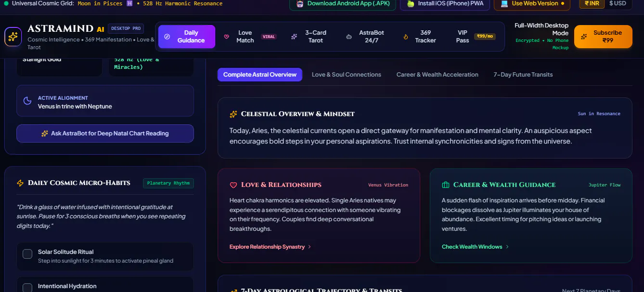Check the Intentional Hydration checkbox
The image size is (644, 292).
28,288
